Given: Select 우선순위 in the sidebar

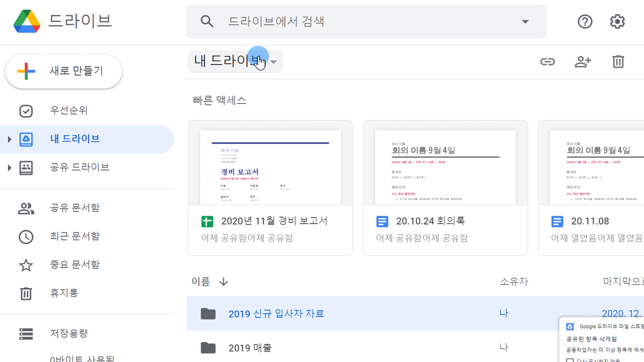Looking at the screenshot, I should pyautogui.click(x=68, y=111).
